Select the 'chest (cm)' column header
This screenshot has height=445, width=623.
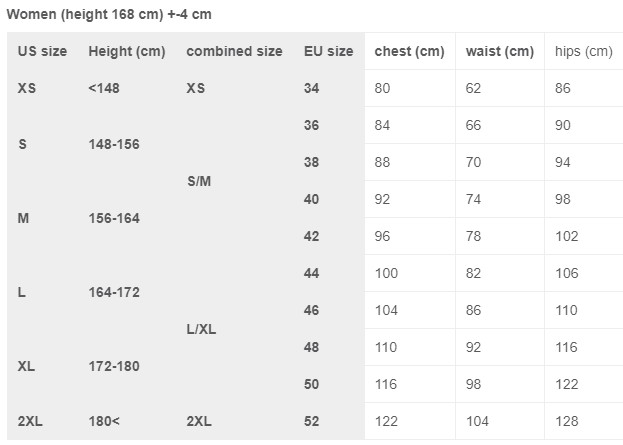tap(409, 52)
